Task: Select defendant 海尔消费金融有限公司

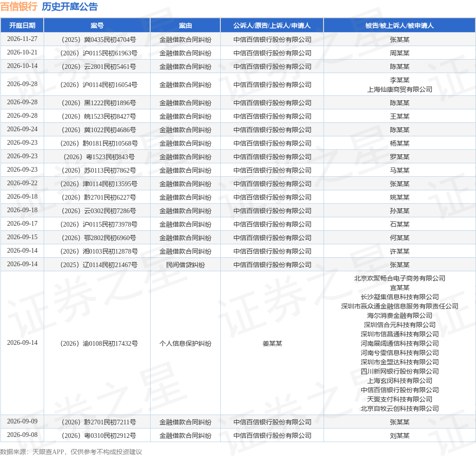Action: (x=399, y=315)
